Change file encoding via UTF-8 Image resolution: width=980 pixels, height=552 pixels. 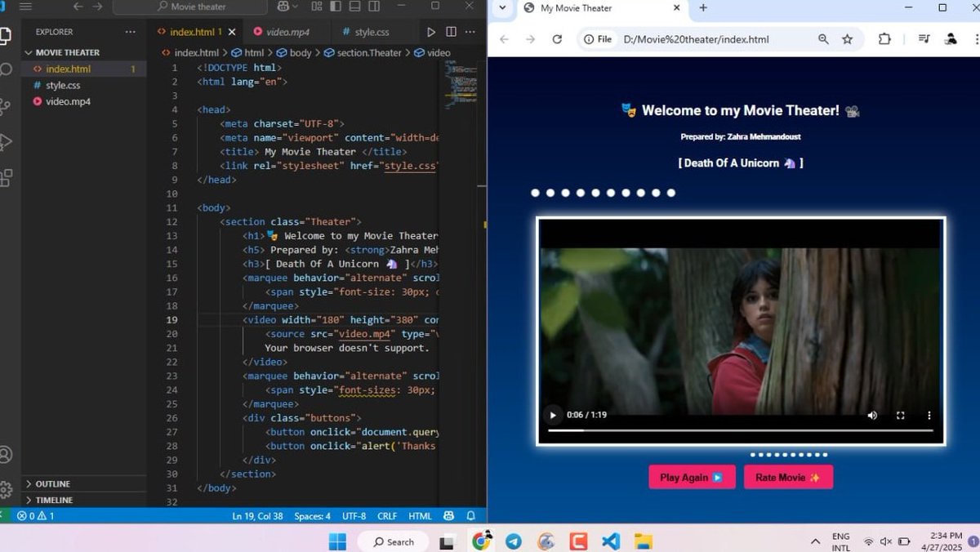pyautogui.click(x=354, y=516)
